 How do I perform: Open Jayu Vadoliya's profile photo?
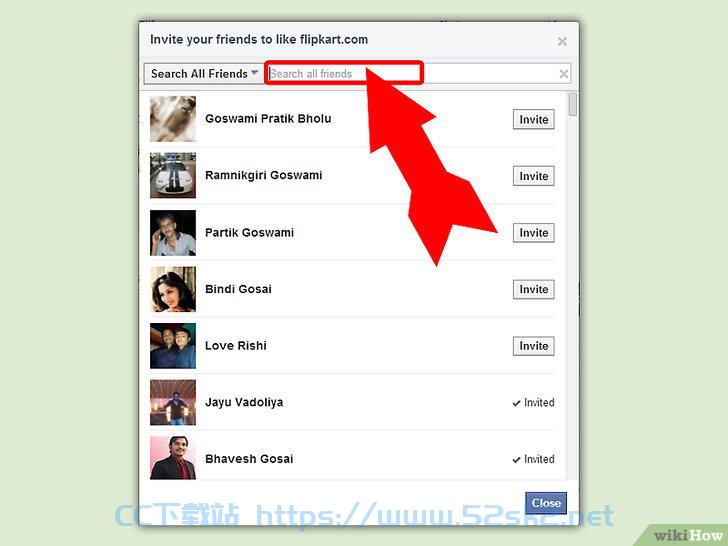click(x=173, y=403)
